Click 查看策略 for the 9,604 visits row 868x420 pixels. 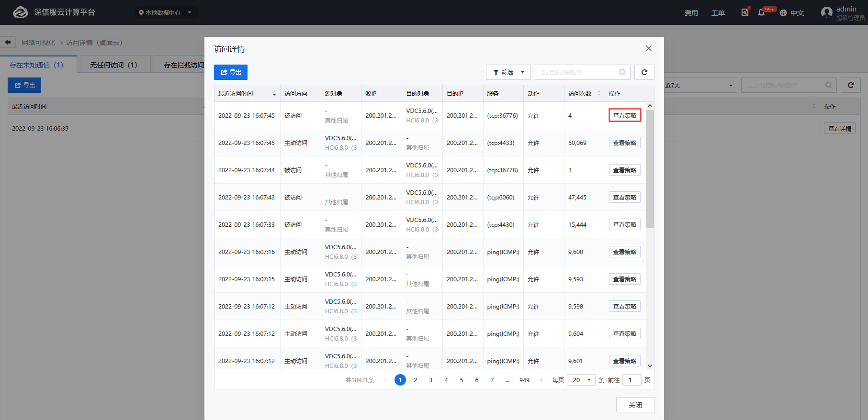[625, 333]
